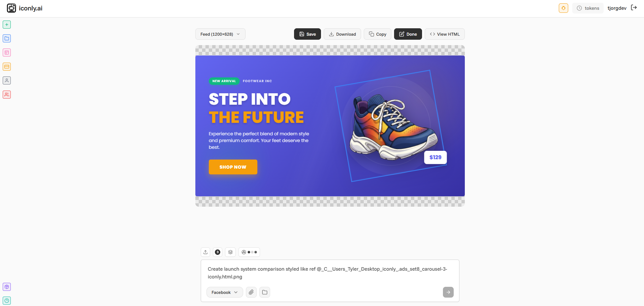Click the tokens indicator in header
The height and width of the screenshot is (306, 644).
click(x=588, y=8)
